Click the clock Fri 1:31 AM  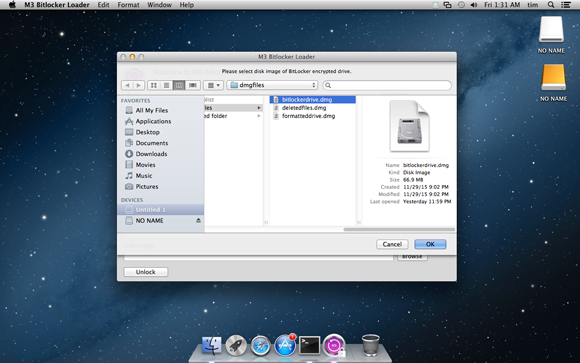click(502, 5)
